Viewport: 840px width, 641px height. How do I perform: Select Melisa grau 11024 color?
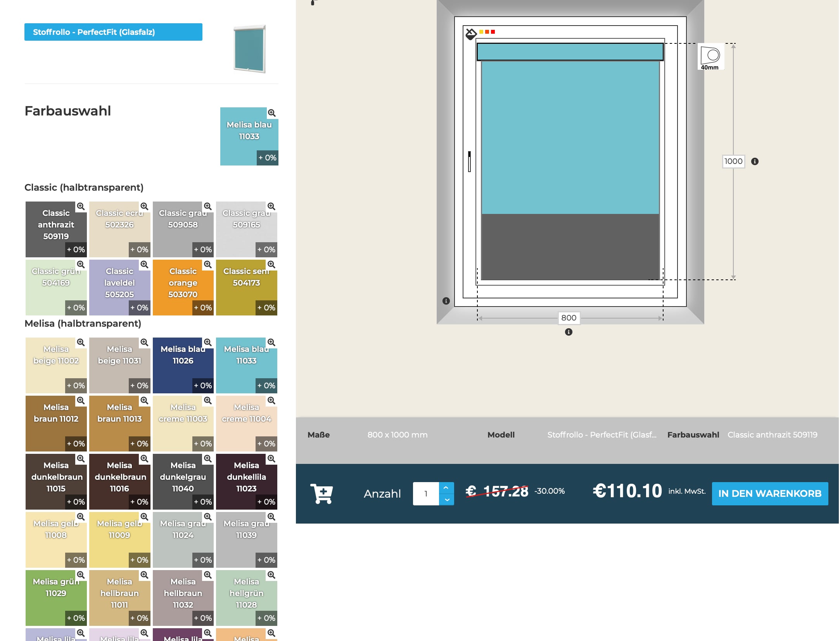[183, 540]
